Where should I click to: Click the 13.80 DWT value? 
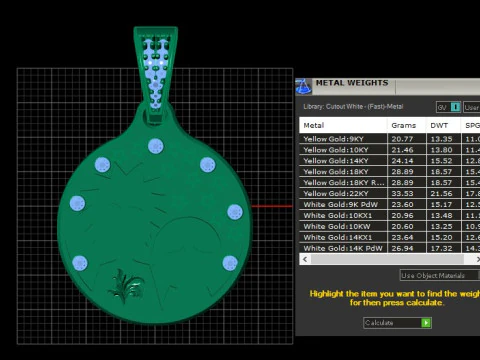click(441, 150)
